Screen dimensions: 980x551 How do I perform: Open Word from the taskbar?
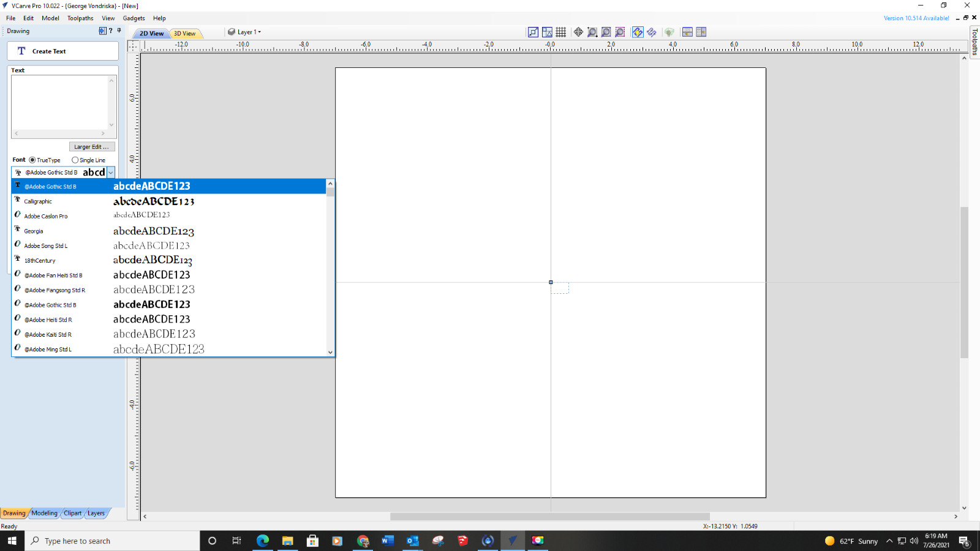point(387,541)
